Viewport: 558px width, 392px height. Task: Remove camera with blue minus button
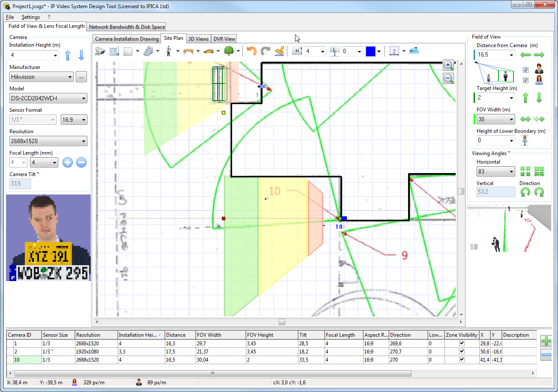click(x=546, y=355)
